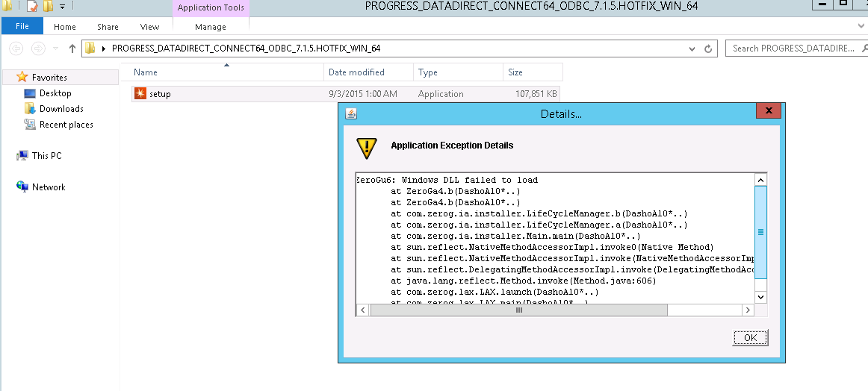Viewport: 868px width, 391px height.
Task: Click the New Folder icon in title bar
Action: 48,7
